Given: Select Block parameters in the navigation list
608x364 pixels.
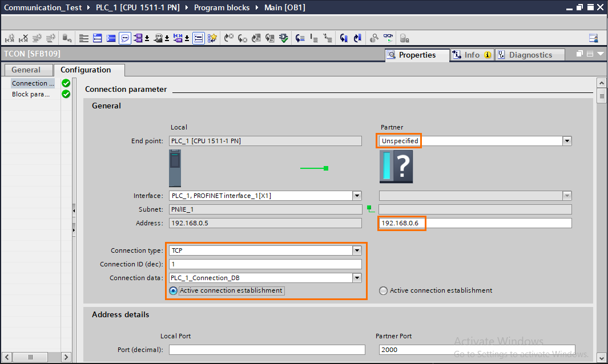Looking at the screenshot, I should (x=31, y=94).
